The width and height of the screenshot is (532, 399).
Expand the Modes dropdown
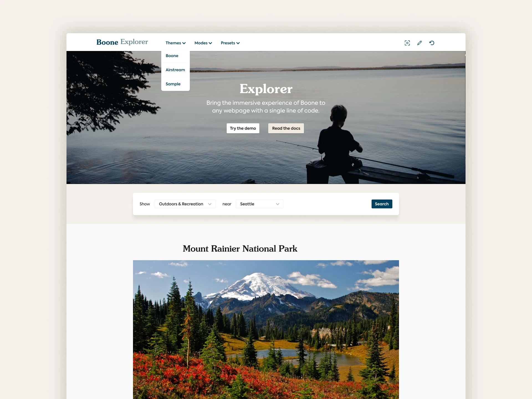click(203, 43)
